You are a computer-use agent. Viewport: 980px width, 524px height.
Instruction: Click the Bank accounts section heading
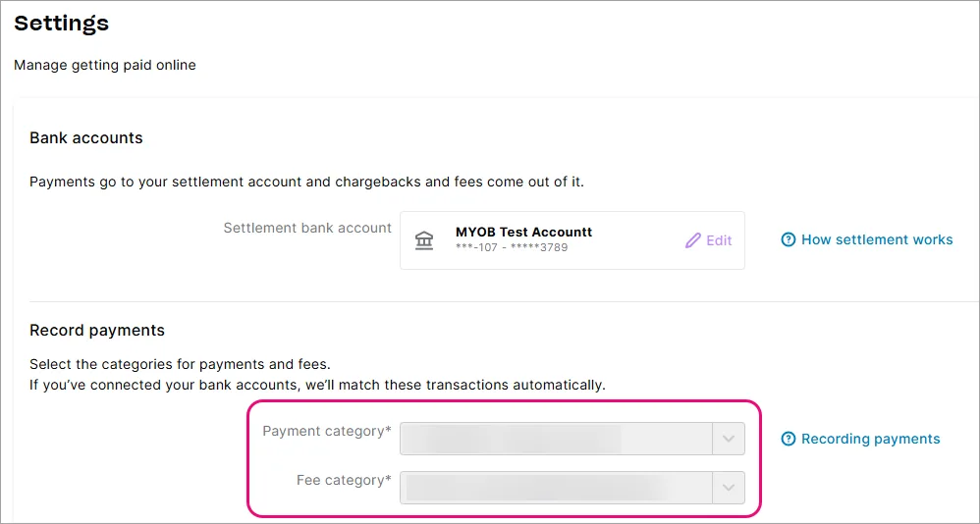click(x=86, y=138)
